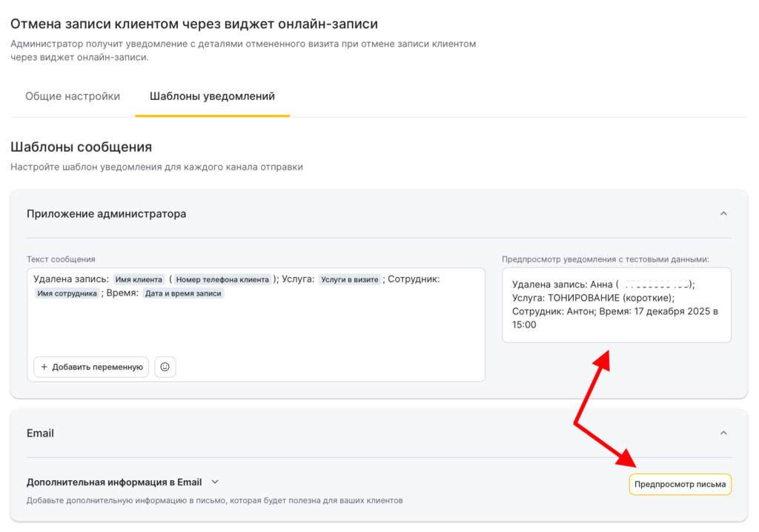Open Предпросмотр письма preview button
The image size is (759, 532).
680,484
